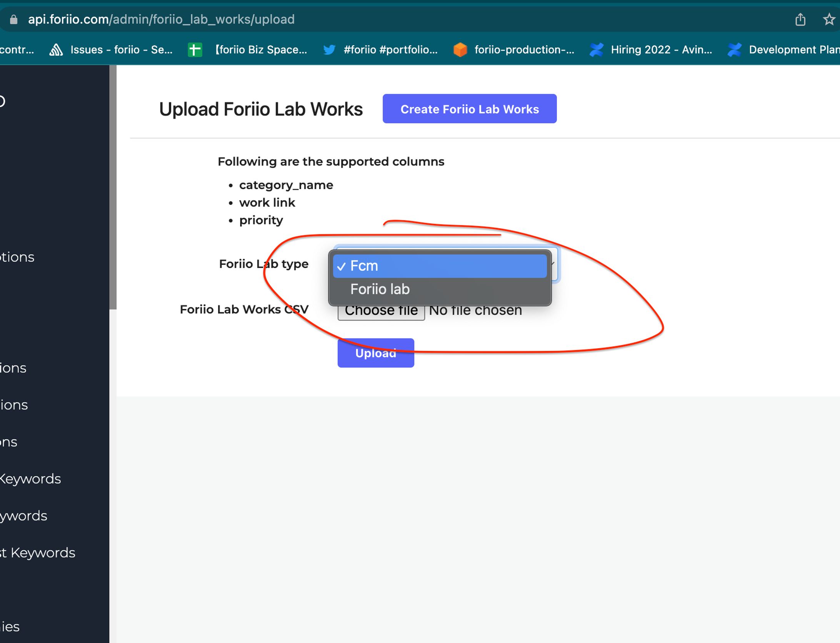This screenshot has width=840, height=643.
Task: Open Keywords sidebar menu item
Action: click(x=30, y=479)
